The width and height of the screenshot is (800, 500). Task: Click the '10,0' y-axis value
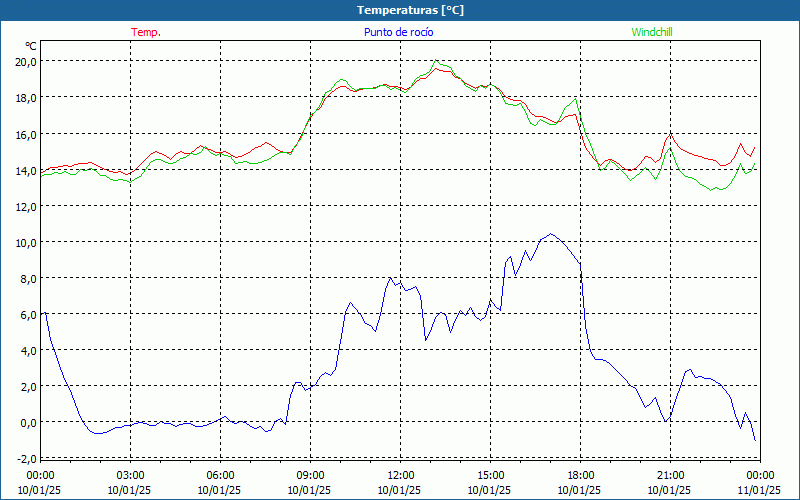pos(26,242)
